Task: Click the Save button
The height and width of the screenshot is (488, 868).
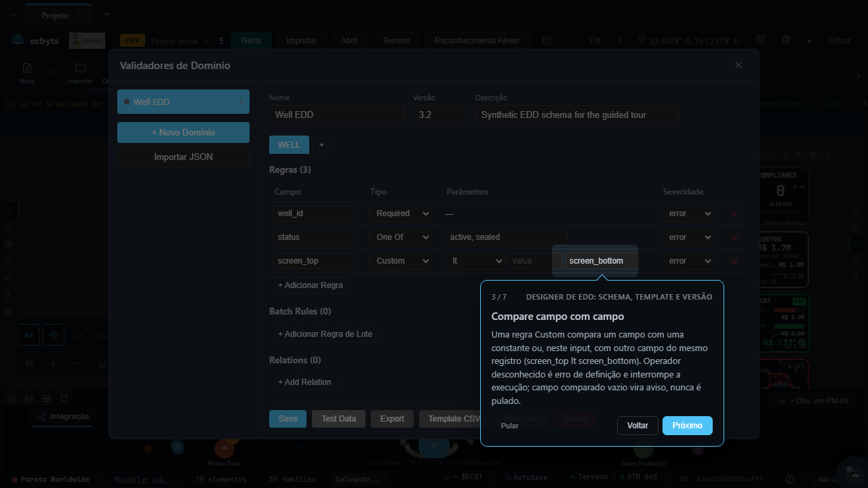Action: coord(288,419)
